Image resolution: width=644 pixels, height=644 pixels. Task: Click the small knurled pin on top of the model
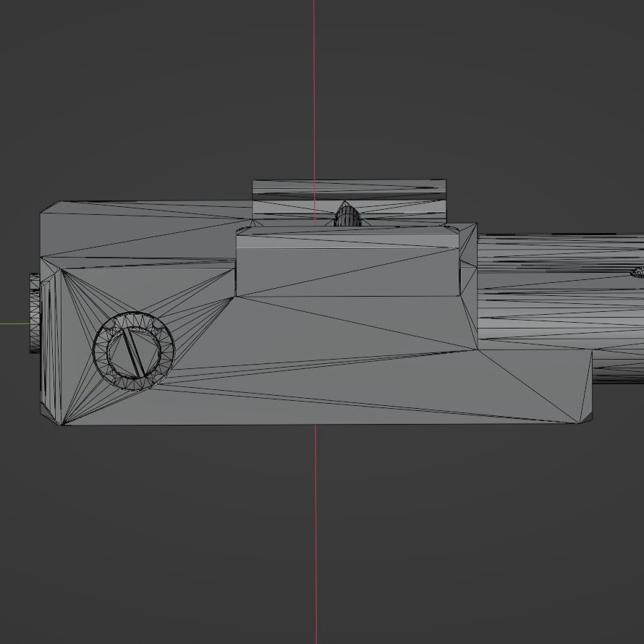347,215
